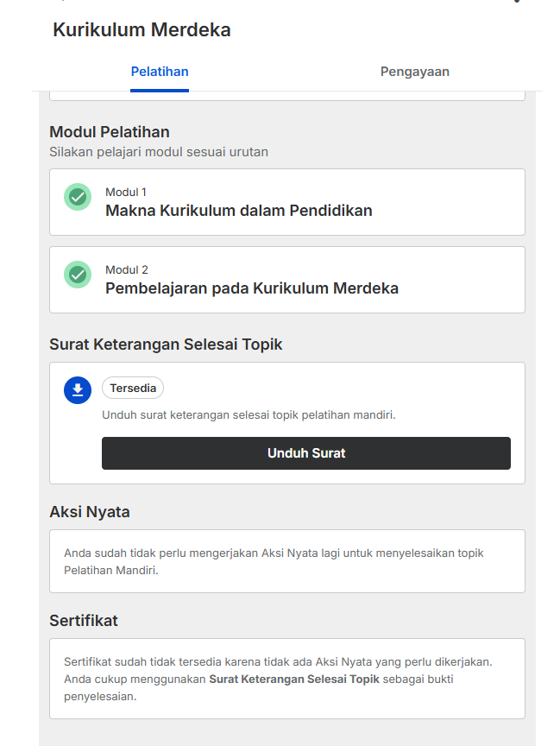Screen dimensions: 560x746
Task: Click the Aksi Nyata information text
Action: pos(280,561)
